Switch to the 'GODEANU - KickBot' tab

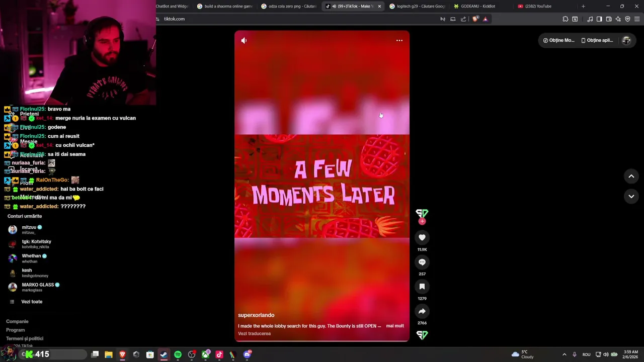[481, 6]
